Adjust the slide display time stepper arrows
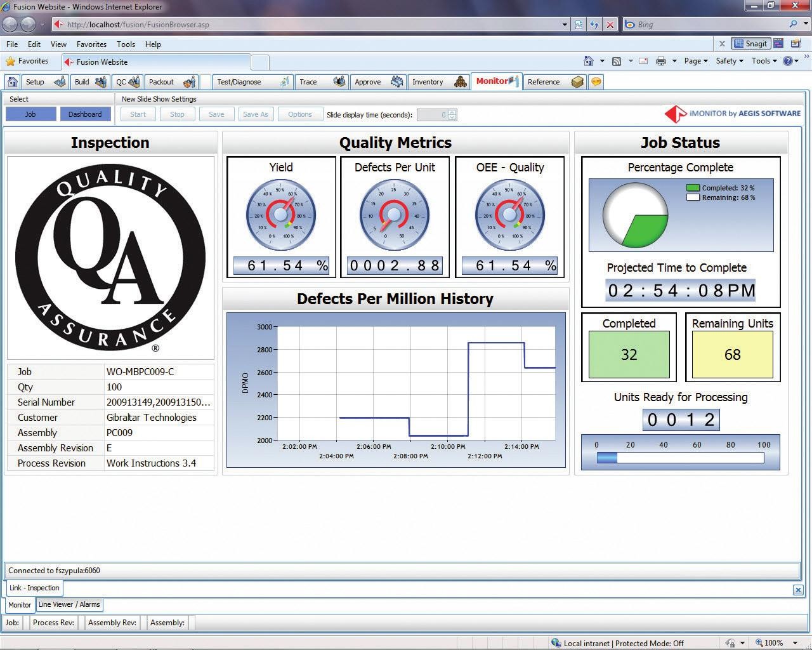Viewport: 812px width, 650px height. coord(452,115)
